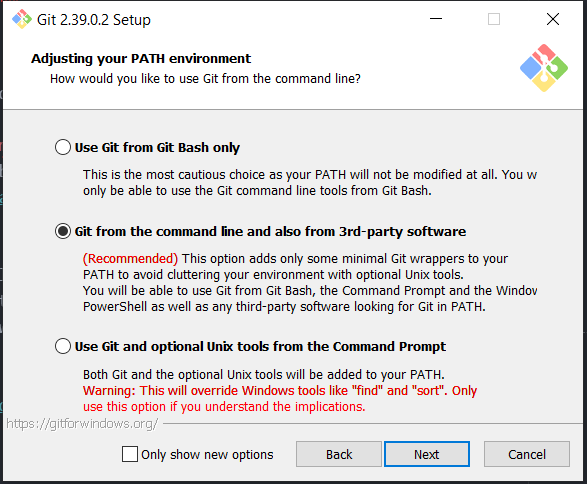Click the Git icon in the title bar
The height and width of the screenshot is (484, 587).
pos(22,19)
